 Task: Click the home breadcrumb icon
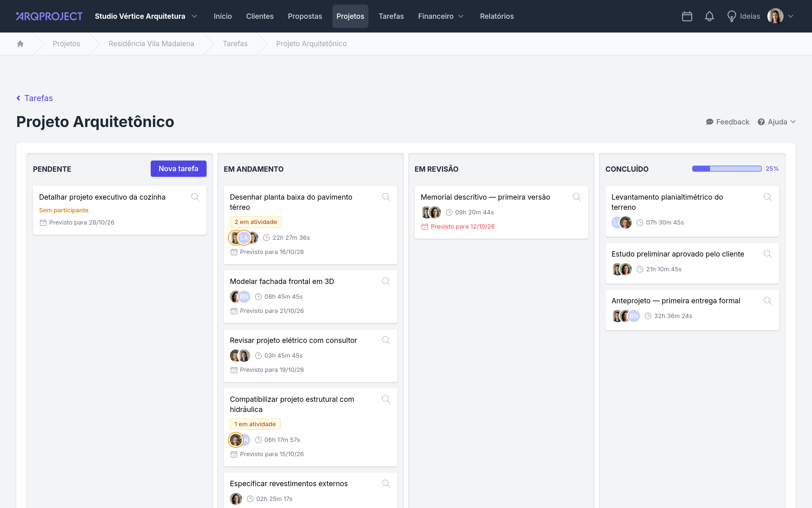click(x=20, y=44)
